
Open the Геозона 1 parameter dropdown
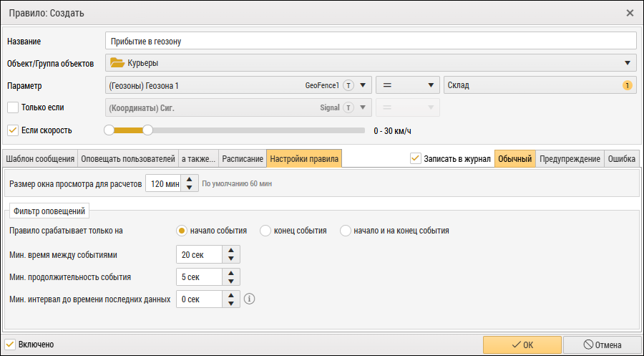tap(364, 86)
